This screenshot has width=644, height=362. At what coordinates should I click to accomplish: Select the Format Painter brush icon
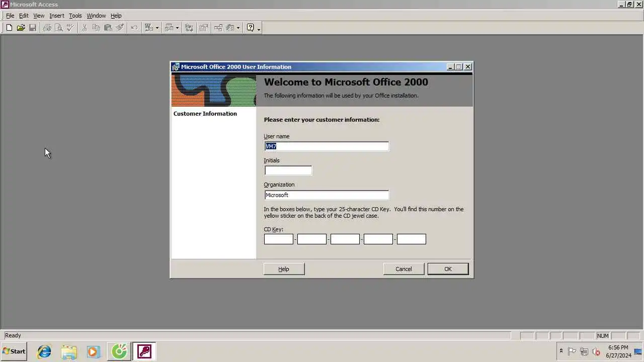pos(120,28)
